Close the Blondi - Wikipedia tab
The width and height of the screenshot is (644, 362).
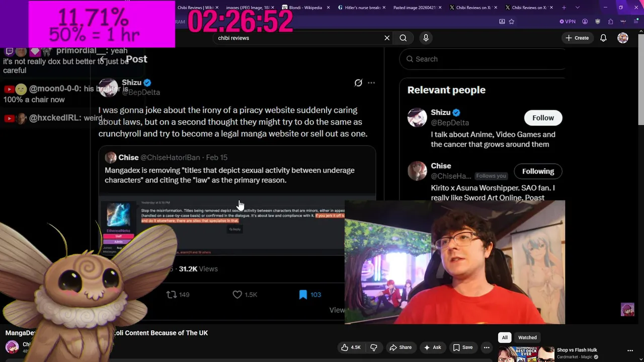coord(329,8)
